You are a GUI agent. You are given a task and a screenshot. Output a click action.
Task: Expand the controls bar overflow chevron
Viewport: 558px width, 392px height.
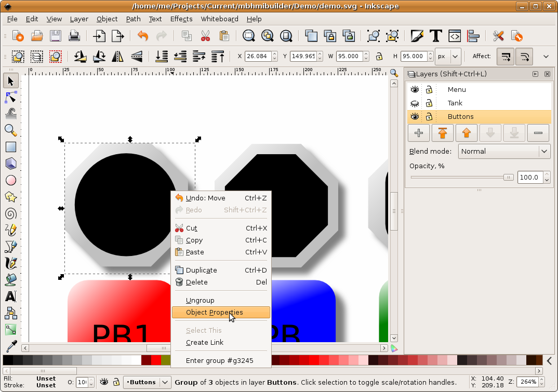(x=546, y=56)
